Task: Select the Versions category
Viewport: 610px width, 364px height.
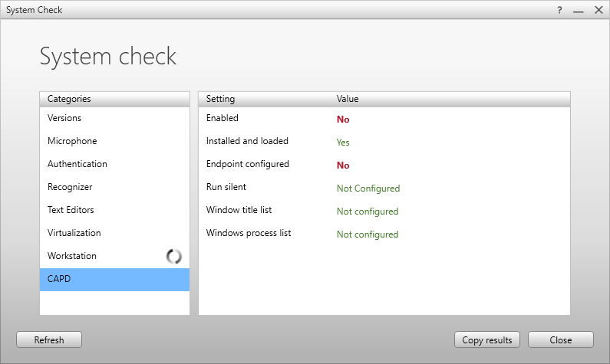Action: tap(64, 118)
